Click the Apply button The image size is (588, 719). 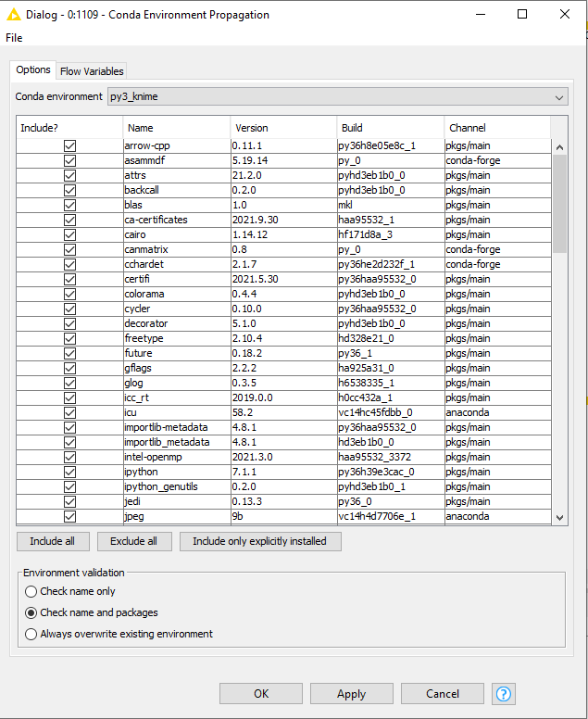(352, 693)
